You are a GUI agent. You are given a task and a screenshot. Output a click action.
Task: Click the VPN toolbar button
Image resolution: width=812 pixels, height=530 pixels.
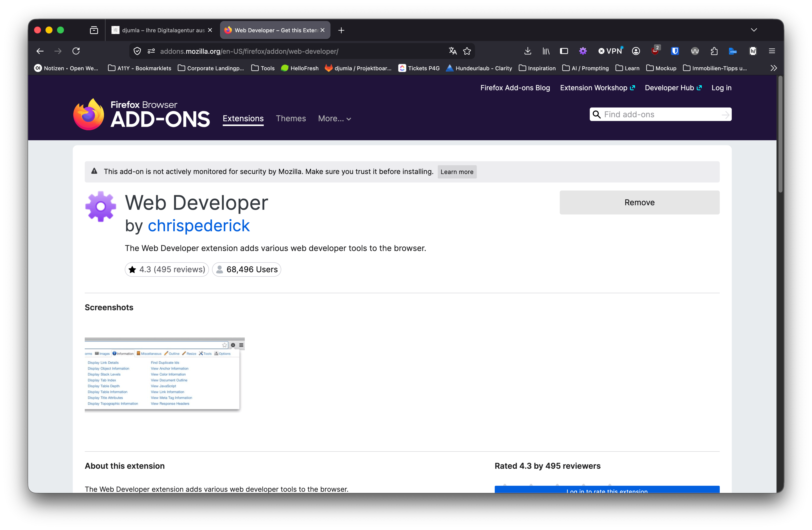610,51
